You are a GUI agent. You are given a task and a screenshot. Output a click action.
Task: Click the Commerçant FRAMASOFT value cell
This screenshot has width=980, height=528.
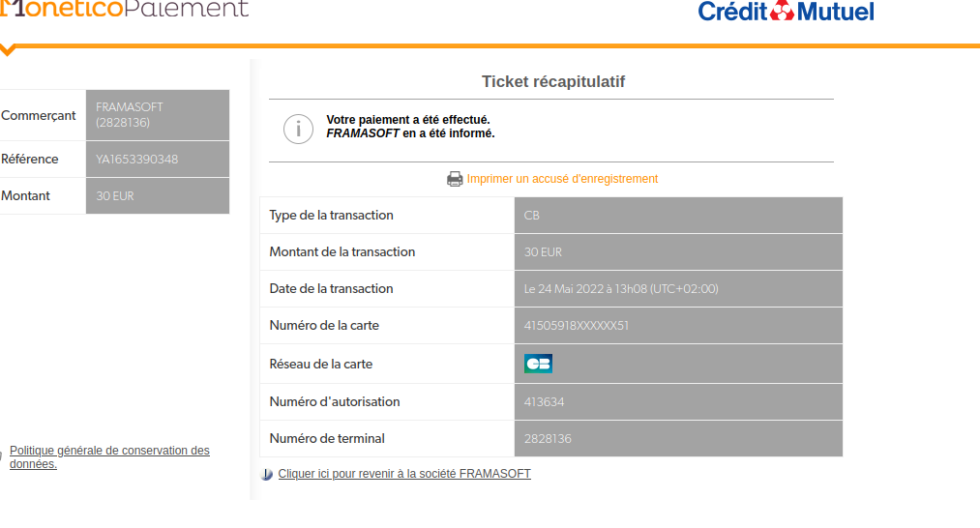click(130, 115)
